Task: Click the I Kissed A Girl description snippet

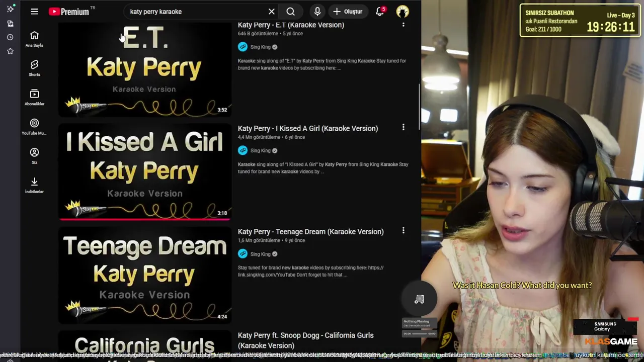Action: point(323,168)
